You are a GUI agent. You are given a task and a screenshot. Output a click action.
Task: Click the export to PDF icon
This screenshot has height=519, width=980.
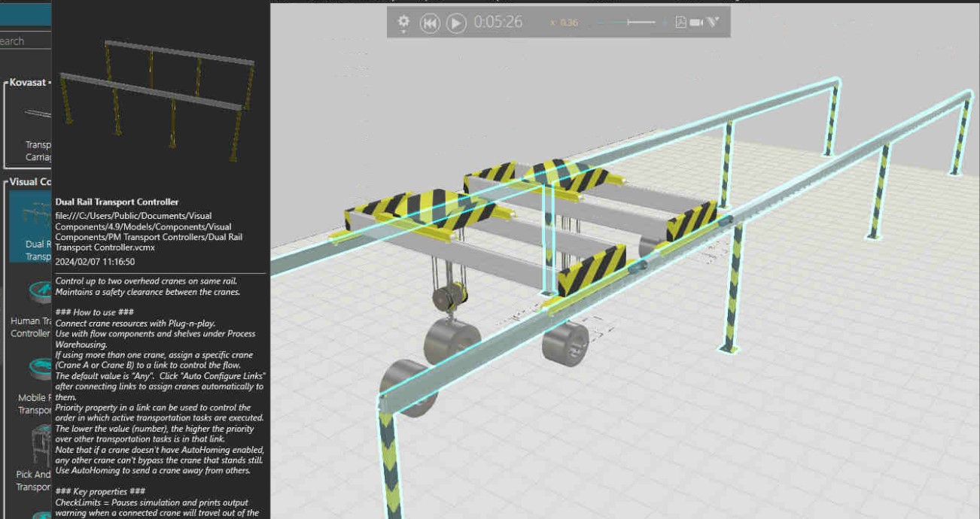680,23
